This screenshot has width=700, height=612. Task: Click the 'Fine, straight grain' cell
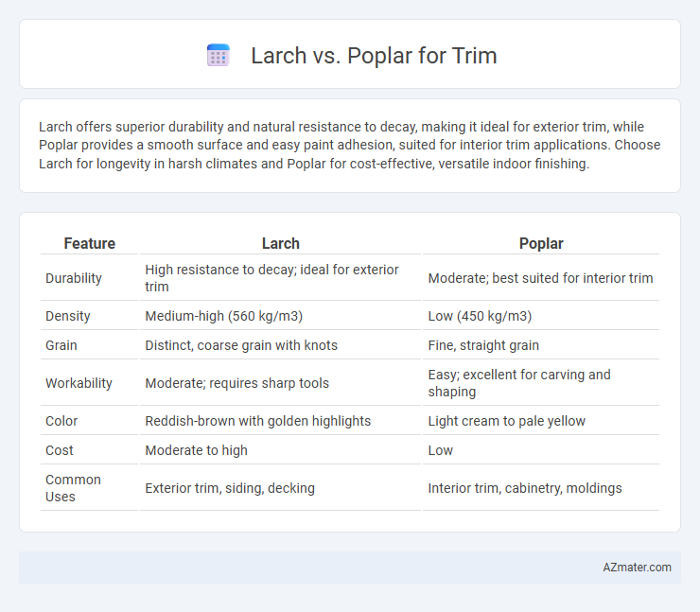click(483, 345)
